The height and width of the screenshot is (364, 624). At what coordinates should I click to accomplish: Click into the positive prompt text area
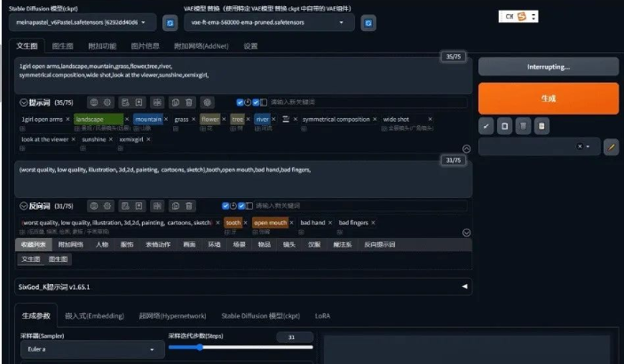pyautogui.click(x=243, y=75)
